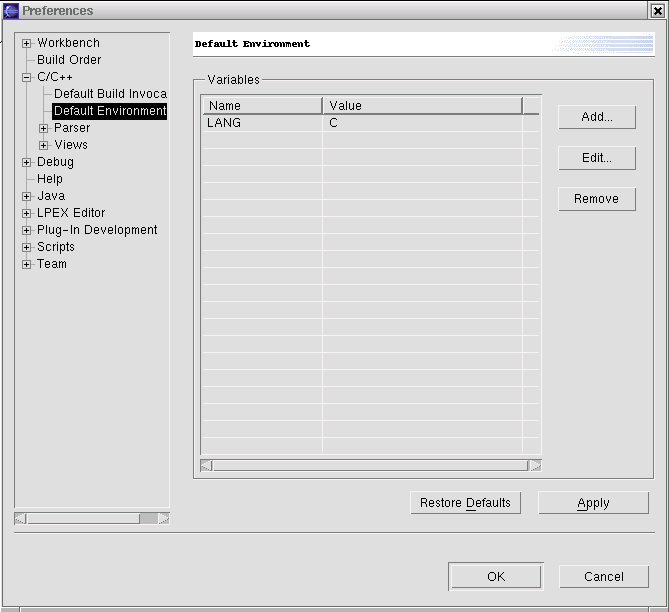Expand the Views tree node
The width and height of the screenshot is (669, 612).
point(44,145)
